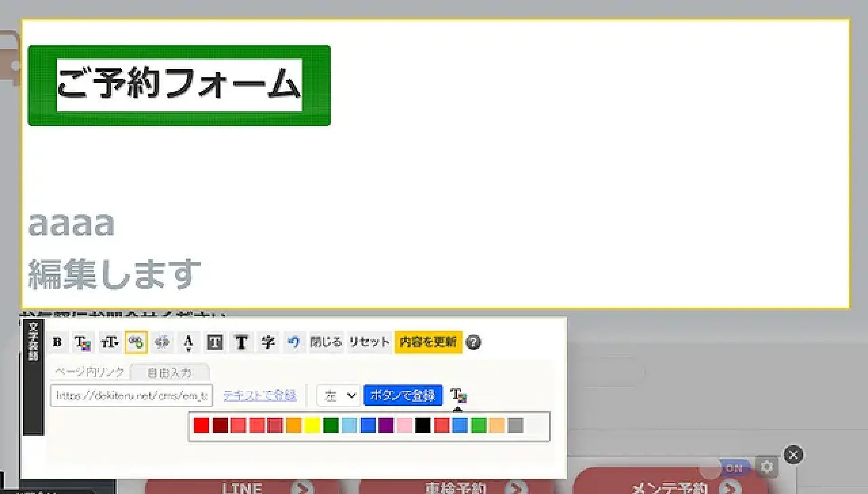Switch to the ページ内リンク tab
Image resolution: width=868 pixels, height=494 pixels.
click(90, 372)
